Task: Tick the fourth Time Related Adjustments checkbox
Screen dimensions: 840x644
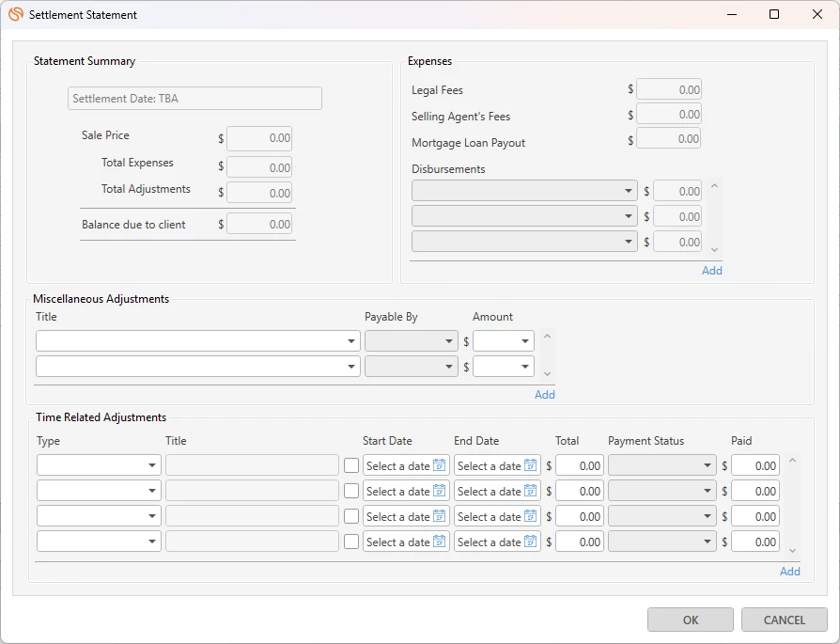Action: 351,542
